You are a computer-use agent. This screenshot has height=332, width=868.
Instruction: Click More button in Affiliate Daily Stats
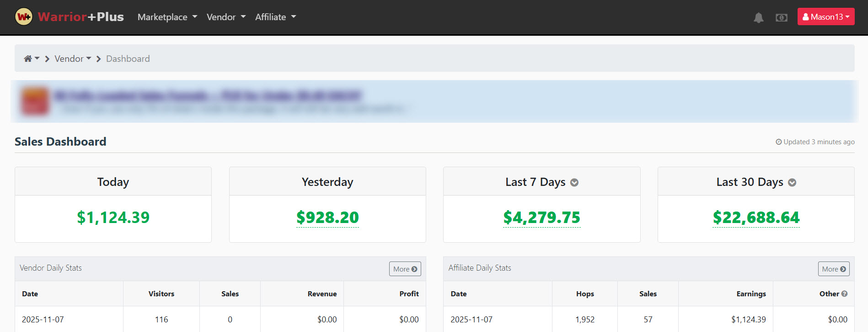pyautogui.click(x=833, y=269)
